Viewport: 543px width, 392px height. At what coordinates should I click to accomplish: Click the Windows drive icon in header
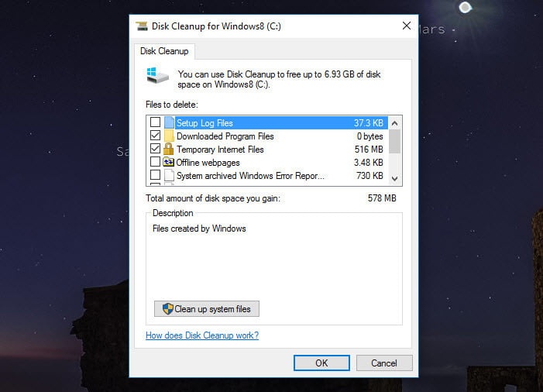tap(156, 76)
